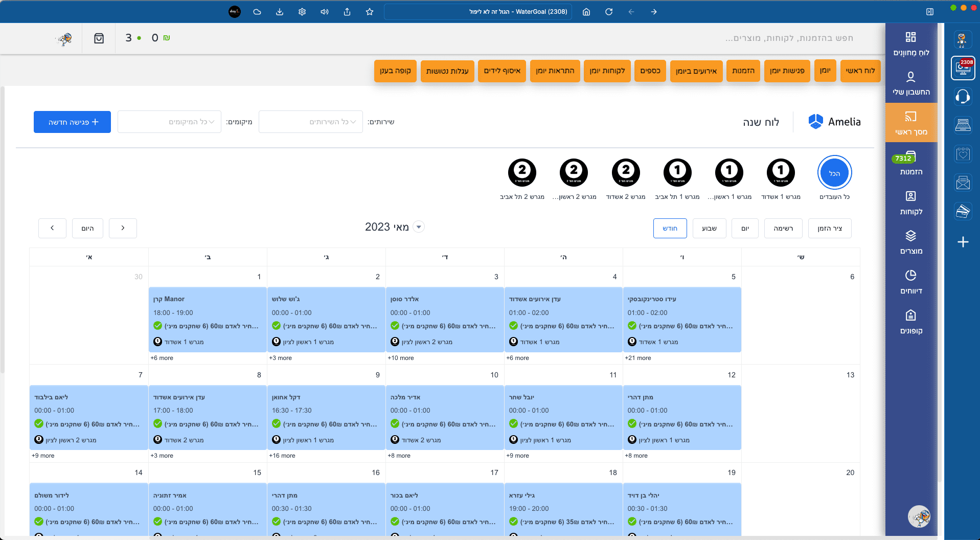Open the shopping bag cart icon
980x540 pixels.
point(99,38)
